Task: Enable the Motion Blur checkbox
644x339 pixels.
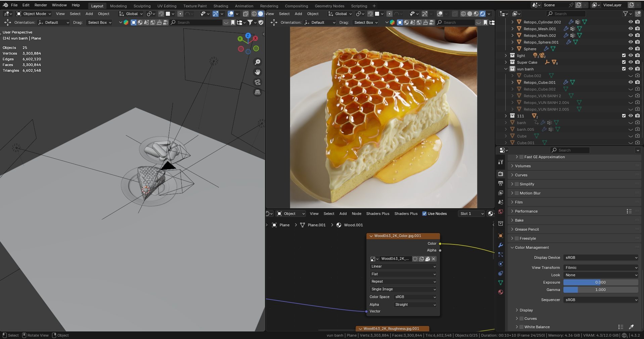Action: pos(517,193)
